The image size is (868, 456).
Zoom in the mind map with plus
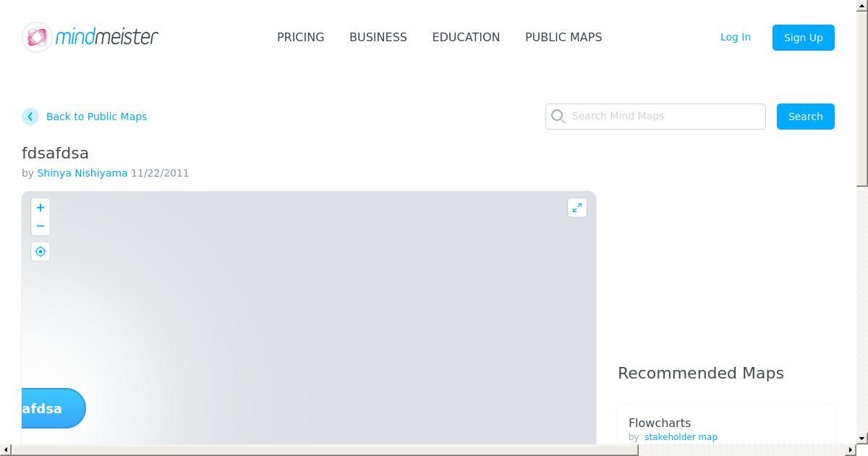(x=41, y=208)
